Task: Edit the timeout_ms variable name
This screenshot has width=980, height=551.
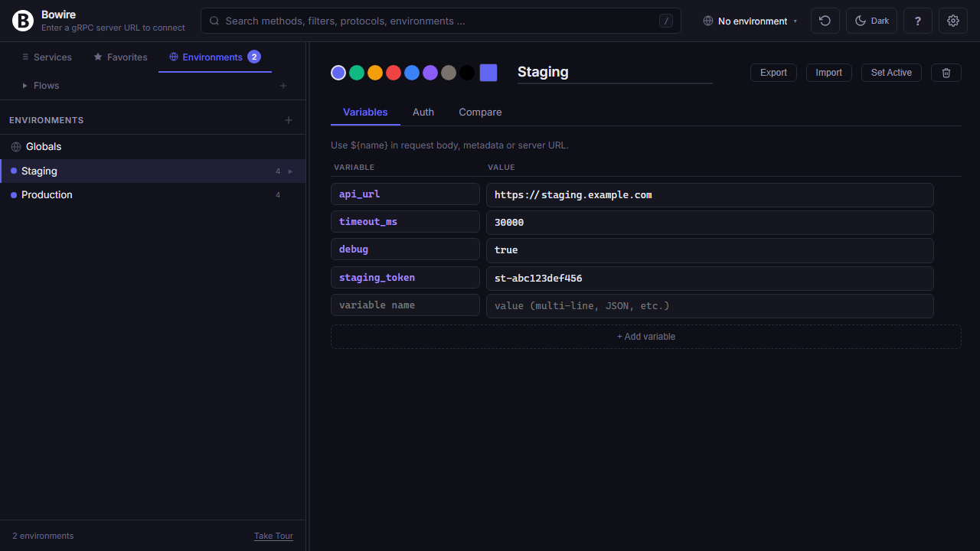Action: pos(405,222)
